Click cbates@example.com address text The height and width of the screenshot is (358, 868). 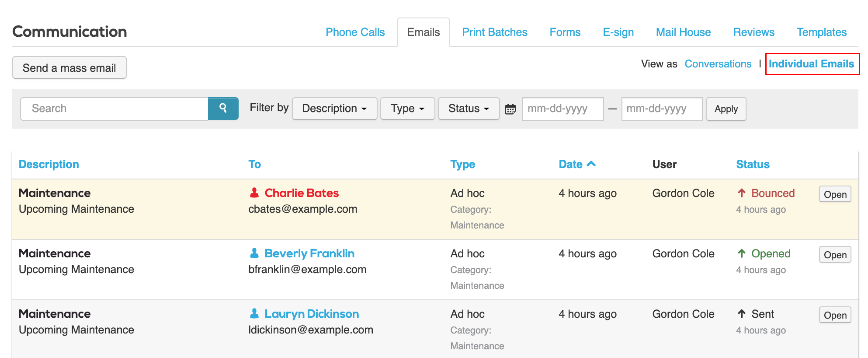302,209
